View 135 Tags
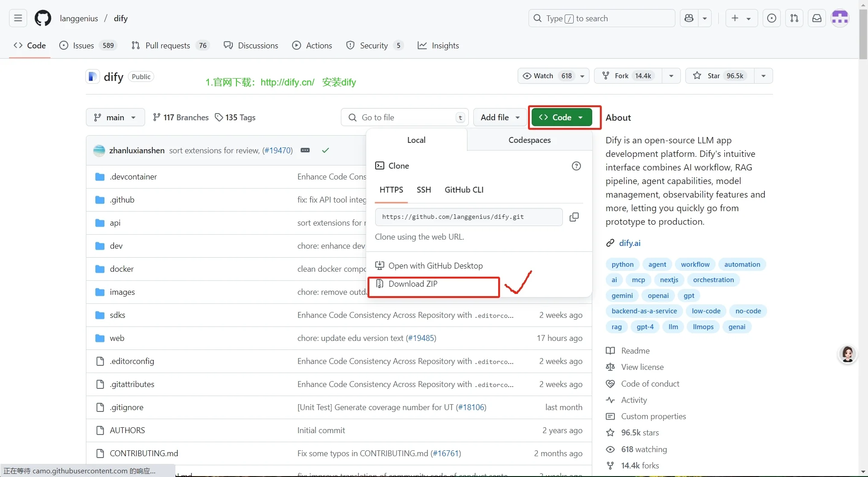The width and height of the screenshot is (868, 477). (235, 117)
